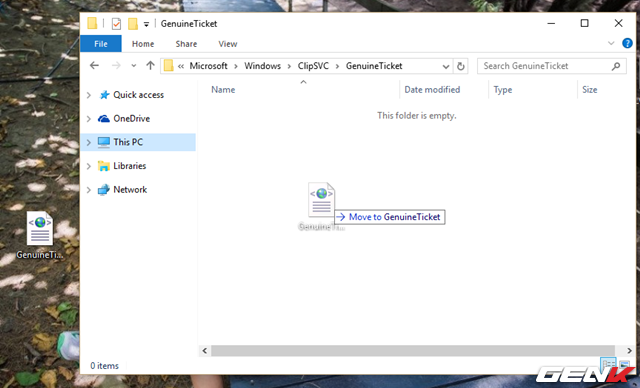The width and height of the screenshot is (640, 388).
Task: Close the GenuineTicket Explorer window
Action: (618, 23)
